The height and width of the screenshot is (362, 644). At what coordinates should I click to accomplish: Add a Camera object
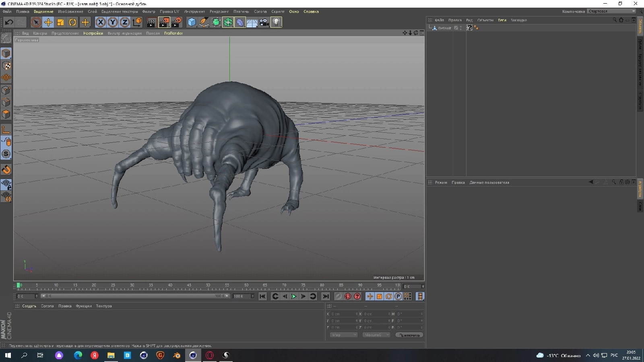(264, 22)
